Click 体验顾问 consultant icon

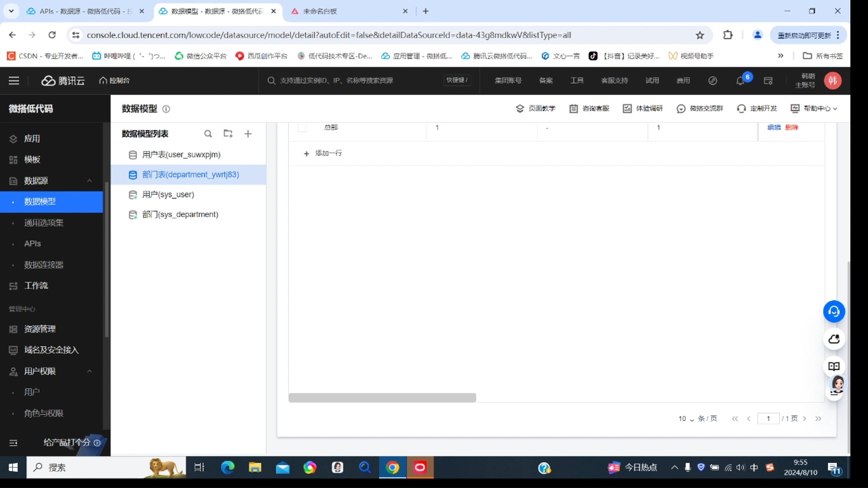[x=834, y=387]
